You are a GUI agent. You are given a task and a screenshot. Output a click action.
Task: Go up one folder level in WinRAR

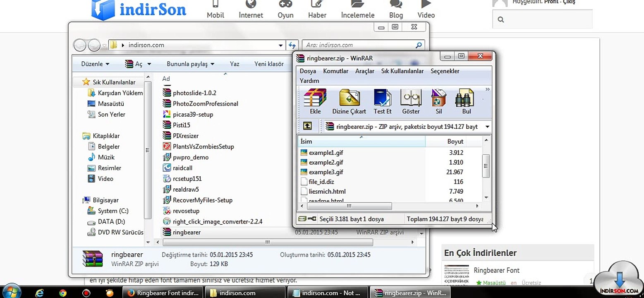coord(307,126)
